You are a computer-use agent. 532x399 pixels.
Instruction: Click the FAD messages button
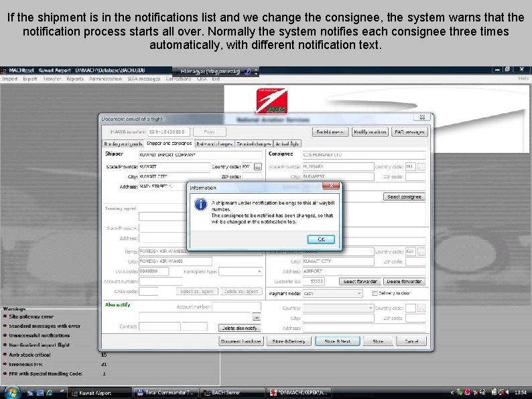click(x=409, y=131)
